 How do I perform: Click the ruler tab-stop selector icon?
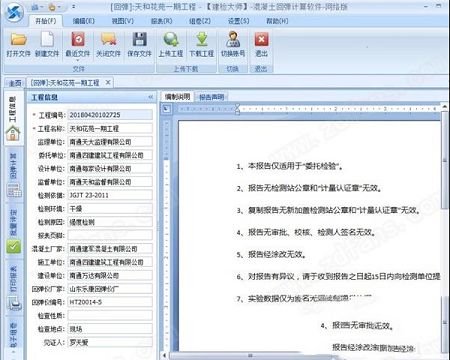(166, 109)
